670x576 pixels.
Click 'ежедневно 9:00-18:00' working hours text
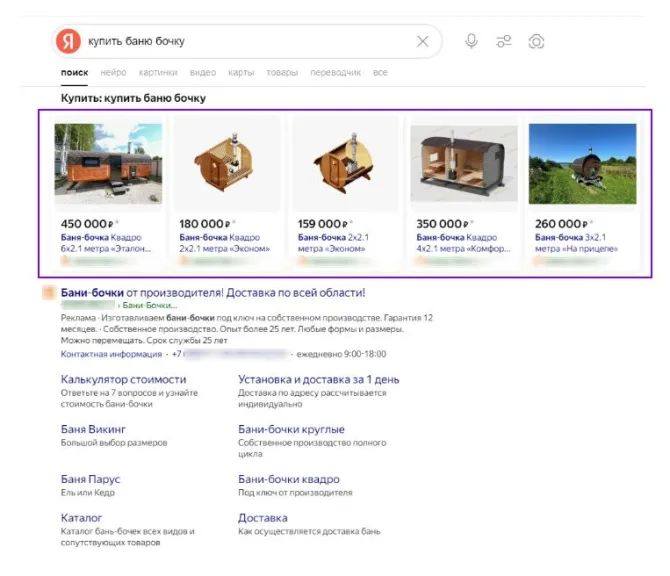coord(341,354)
